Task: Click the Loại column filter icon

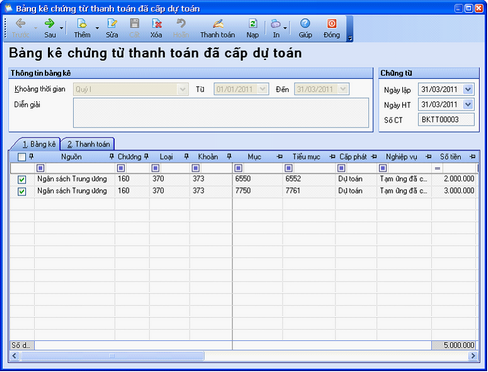Action: point(155,168)
